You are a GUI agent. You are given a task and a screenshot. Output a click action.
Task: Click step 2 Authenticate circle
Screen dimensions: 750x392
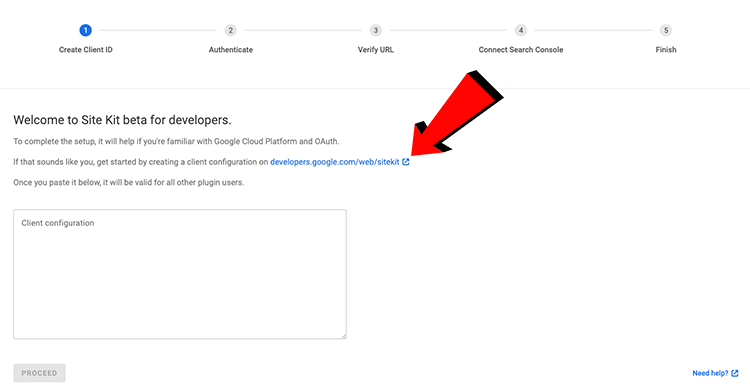pyautogui.click(x=231, y=30)
